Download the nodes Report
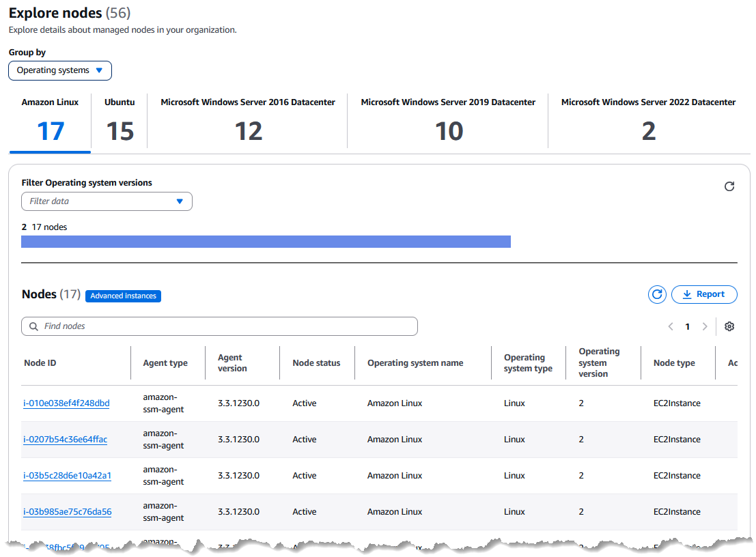The image size is (756, 557). pos(704,294)
